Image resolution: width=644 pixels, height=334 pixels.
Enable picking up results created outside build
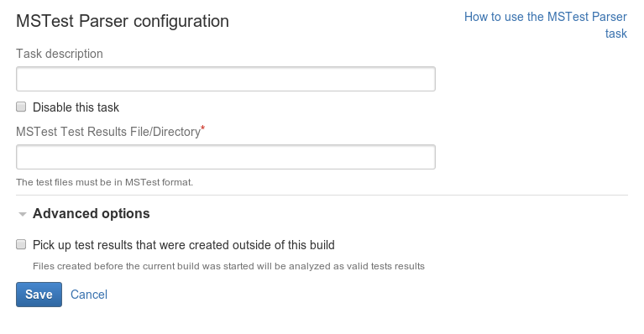[x=21, y=244]
